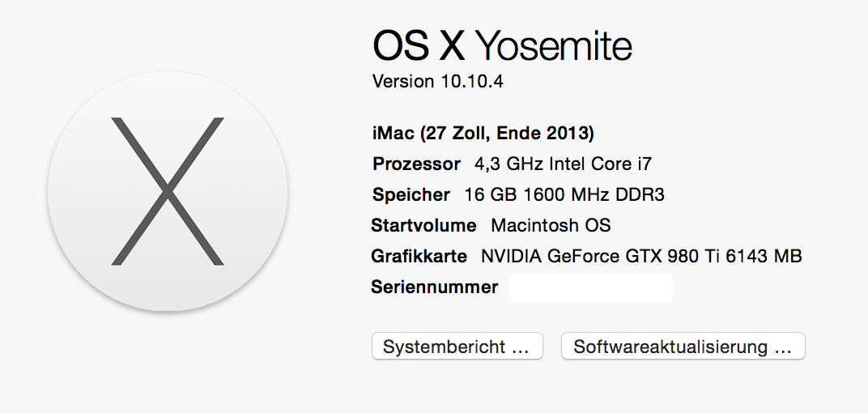Screen dimensions: 868x413
Task: Click the bold "OS X" title text
Action: (419, 45)
